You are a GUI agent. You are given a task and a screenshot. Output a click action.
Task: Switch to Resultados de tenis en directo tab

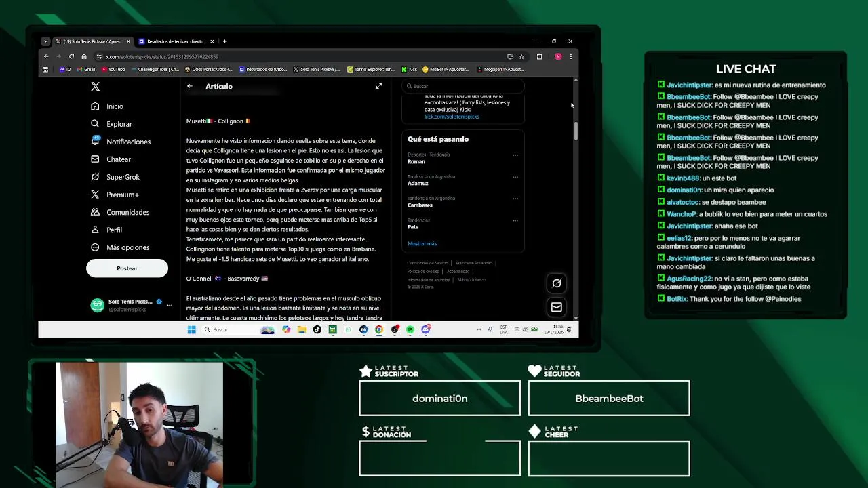(x=176, y=41)
